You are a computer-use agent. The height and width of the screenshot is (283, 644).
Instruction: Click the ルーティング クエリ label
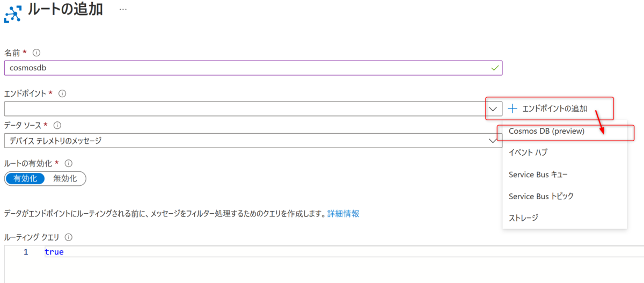tap(32, 237)
